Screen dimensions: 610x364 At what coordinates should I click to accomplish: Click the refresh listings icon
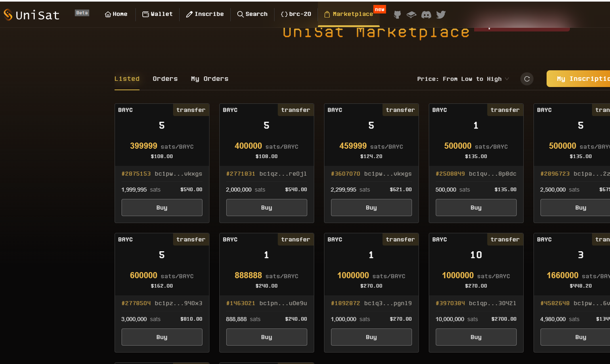pos(527,79)
